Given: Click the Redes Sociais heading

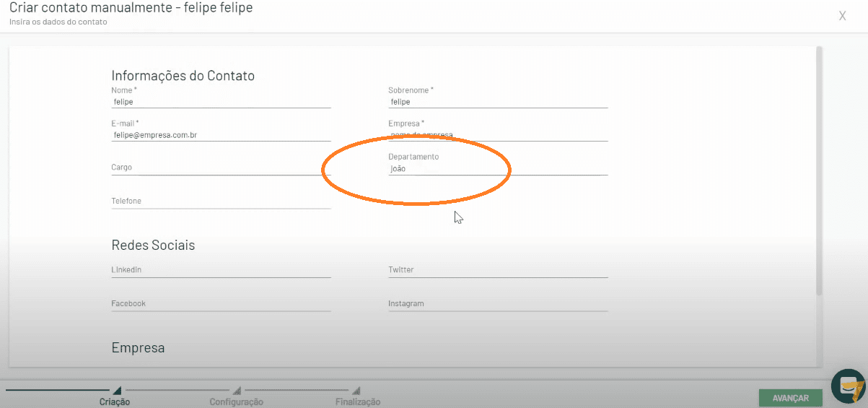Looking at the screenshot, I should click(153, 246).
